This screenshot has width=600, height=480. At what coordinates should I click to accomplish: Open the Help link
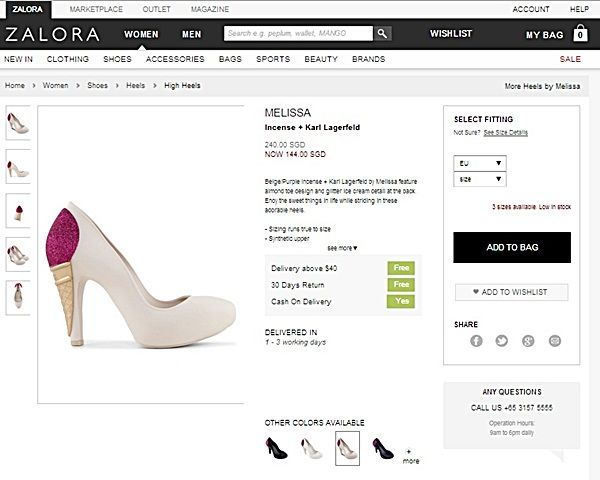coord(579,9)
